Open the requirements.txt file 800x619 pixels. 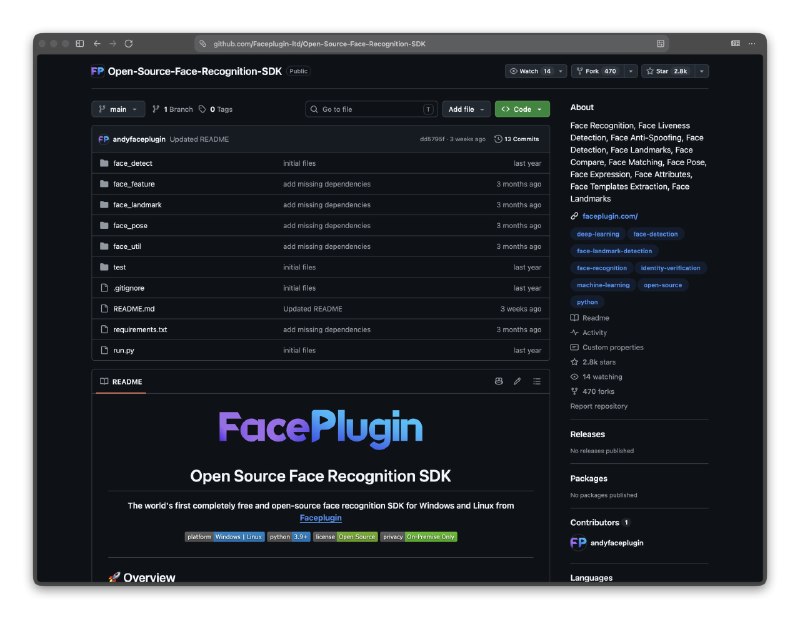[x=140, y=330]
